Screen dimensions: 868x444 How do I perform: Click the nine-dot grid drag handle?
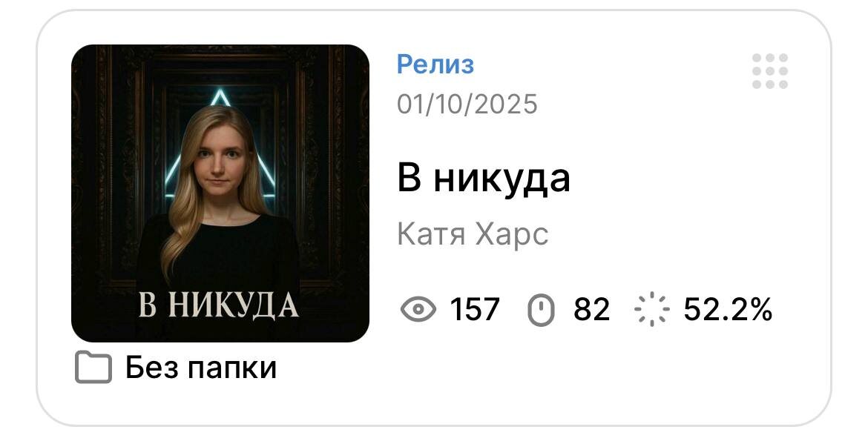coord(770,71)
